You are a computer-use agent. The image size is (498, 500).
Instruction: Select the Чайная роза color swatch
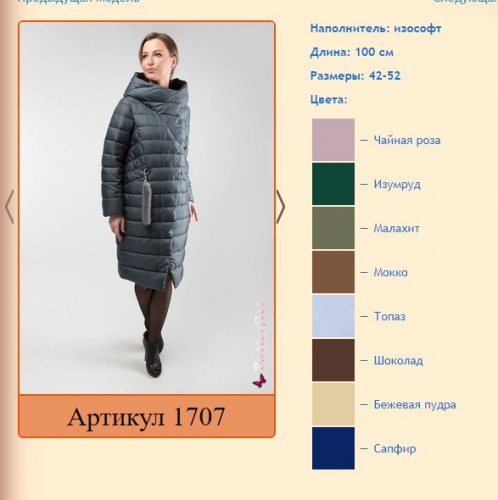click(x=333, y=140)
